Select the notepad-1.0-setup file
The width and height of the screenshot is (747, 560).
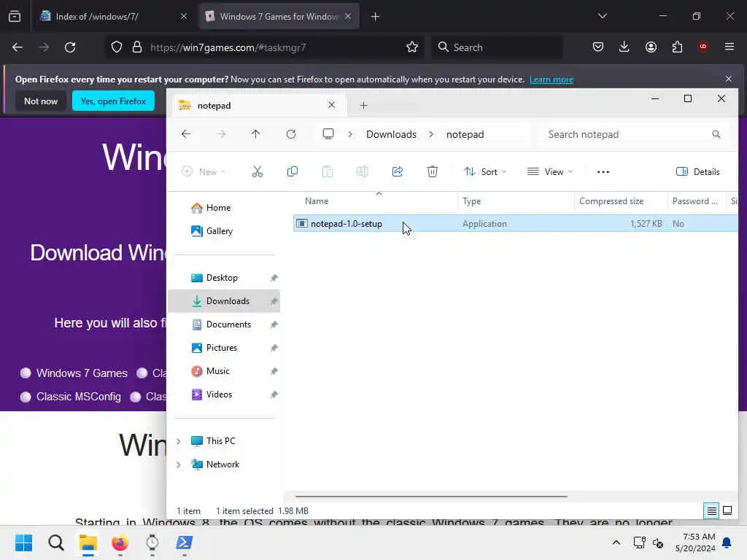pyautogui.click(x=514, y=224)
